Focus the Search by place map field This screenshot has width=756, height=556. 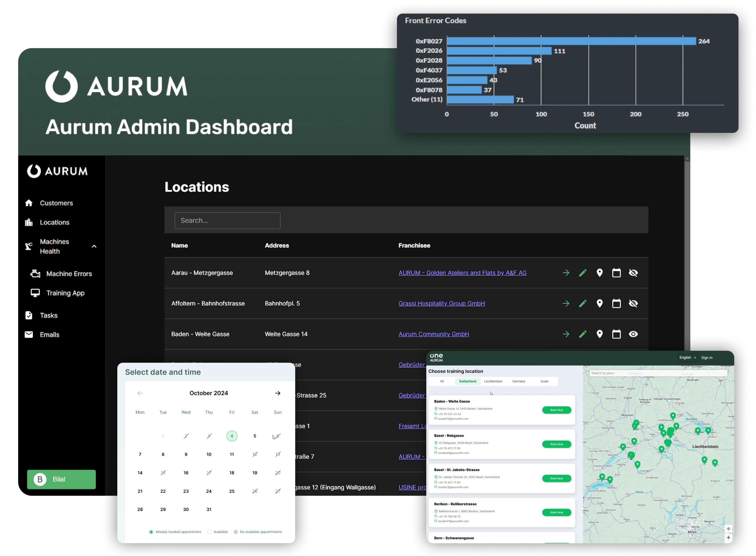point(658,373)
